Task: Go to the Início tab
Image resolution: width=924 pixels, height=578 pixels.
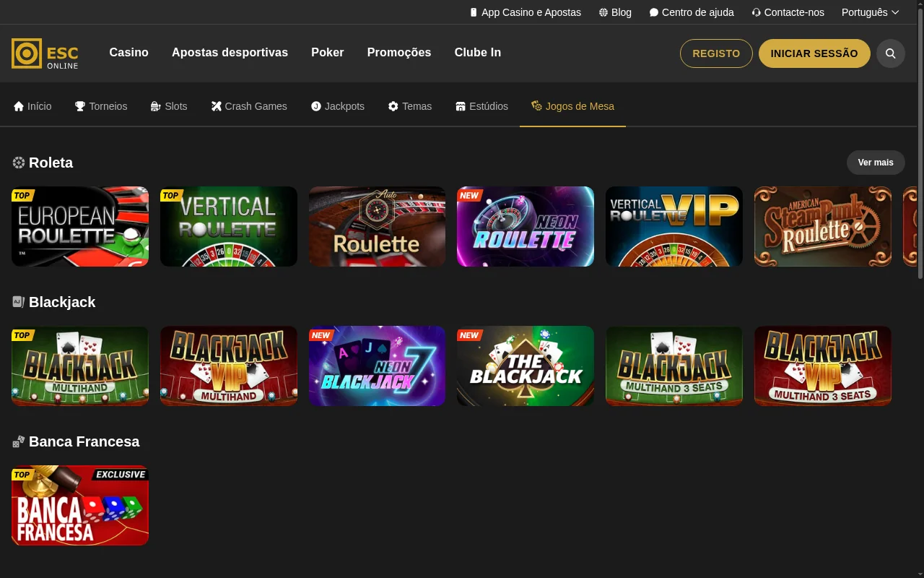Action: (32, 106)
